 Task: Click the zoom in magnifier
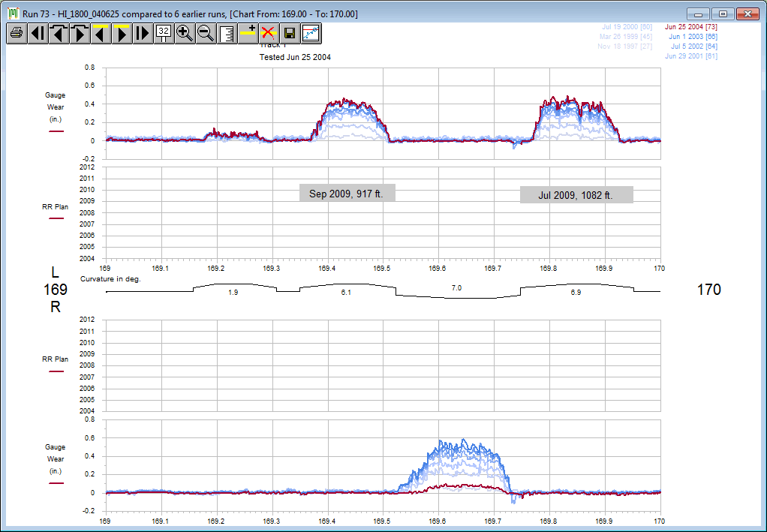tap(185, 33)
